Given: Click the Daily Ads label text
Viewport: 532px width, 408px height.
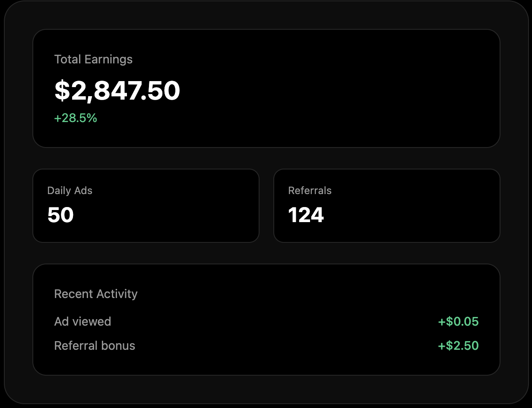Looking at the screenshot, I should point(70,191).
